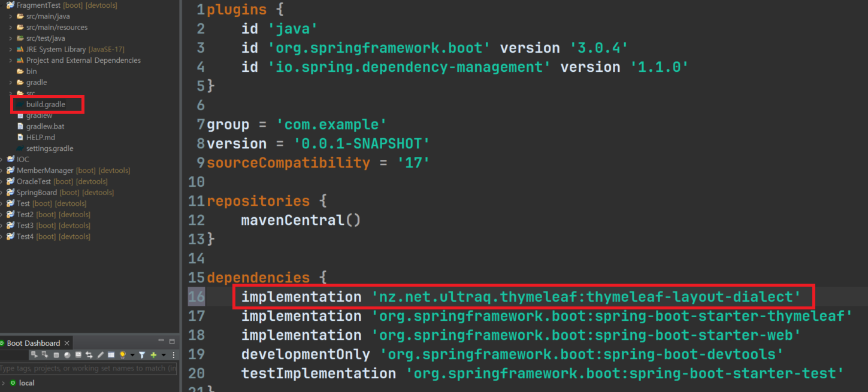Click the Boot Dashboard tag filter field
The height and width of the screenshot is (392, 868).
coord(89,369)
